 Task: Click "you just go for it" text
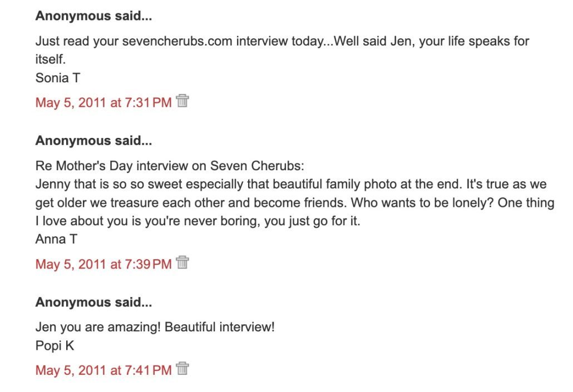(x=314, y=221)
